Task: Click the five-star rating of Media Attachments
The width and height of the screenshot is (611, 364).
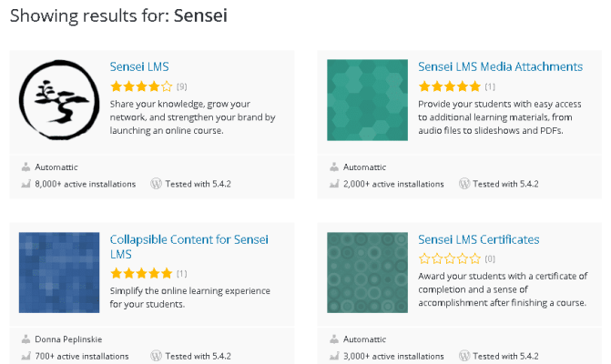Action: click(449, 86)
